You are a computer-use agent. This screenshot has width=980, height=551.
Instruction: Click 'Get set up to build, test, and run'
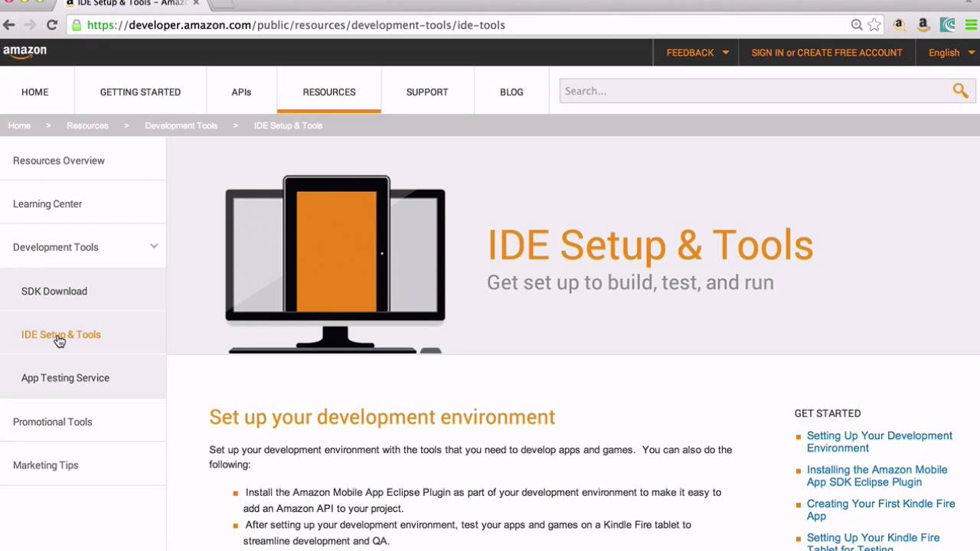630,282
